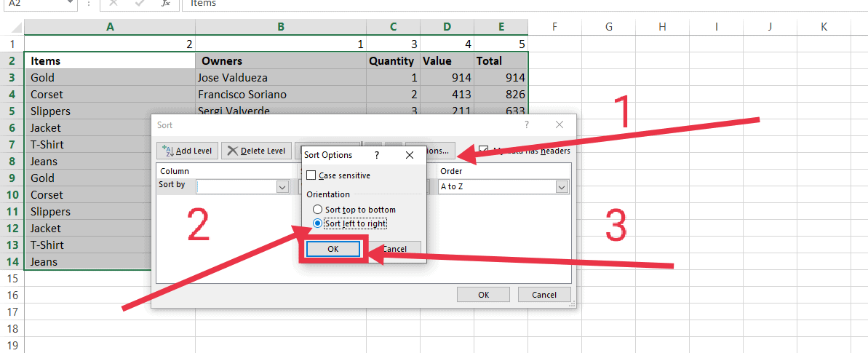Screen dimensions: 868x353
Task: Click Delete Level in Sort dialog
Action: pos(256,151)
